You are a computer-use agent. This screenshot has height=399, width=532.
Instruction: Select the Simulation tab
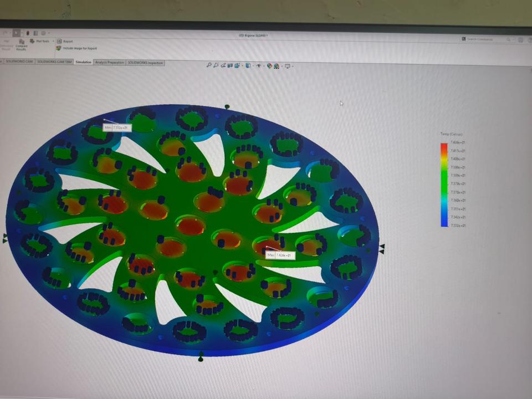click(84, 62)
